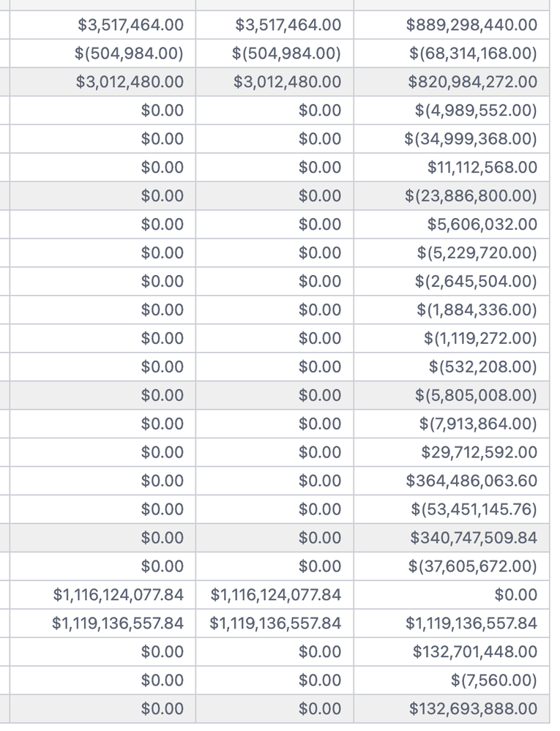Select the cell containing $5,606,032.00

point(482,225)
